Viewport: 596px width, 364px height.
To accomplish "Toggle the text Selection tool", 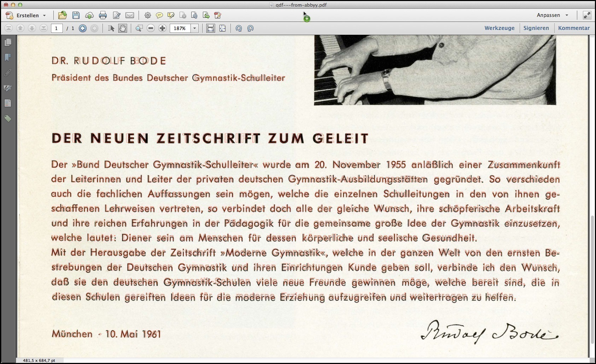I will pos(111,28).
